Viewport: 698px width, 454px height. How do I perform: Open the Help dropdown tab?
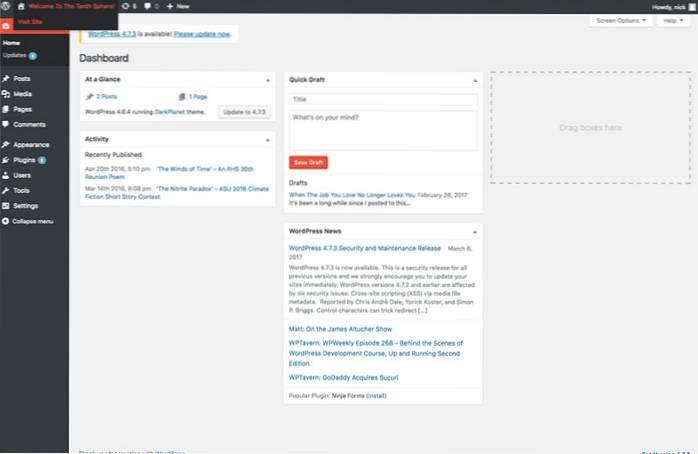(x=673, y=20)
